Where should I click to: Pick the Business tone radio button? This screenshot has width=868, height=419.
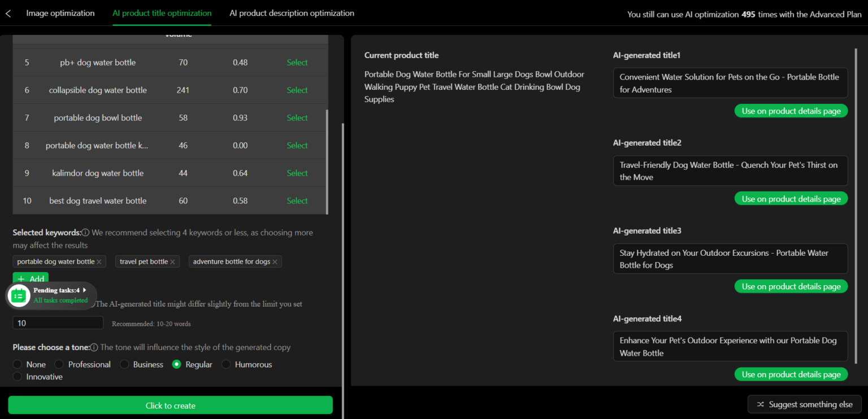[x=124, y=365]
